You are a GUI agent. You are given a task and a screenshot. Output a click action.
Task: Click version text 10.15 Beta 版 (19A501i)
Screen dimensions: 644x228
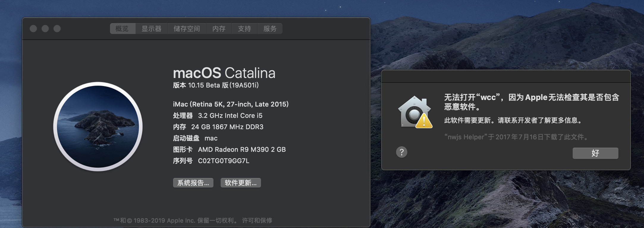[x=223, y=85]
